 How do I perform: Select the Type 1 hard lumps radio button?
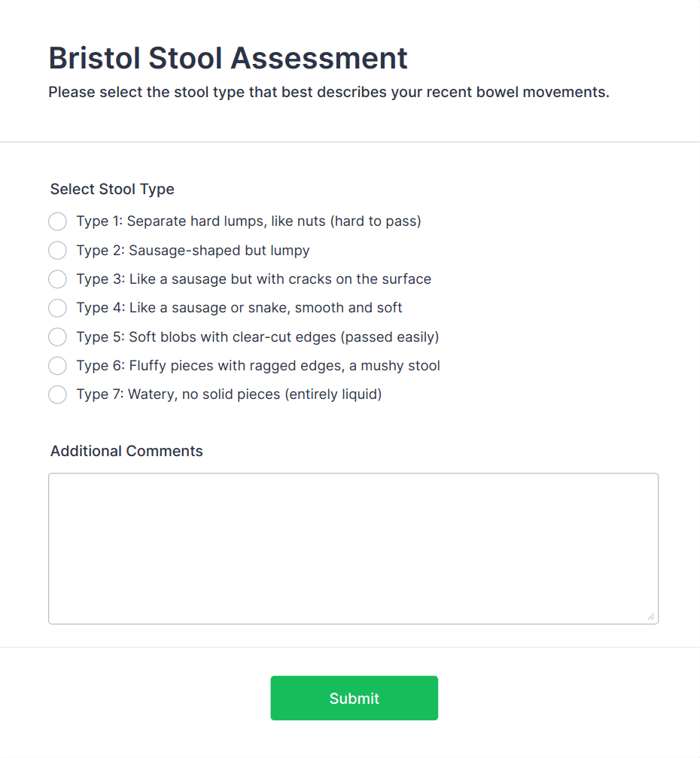(57, 221)
